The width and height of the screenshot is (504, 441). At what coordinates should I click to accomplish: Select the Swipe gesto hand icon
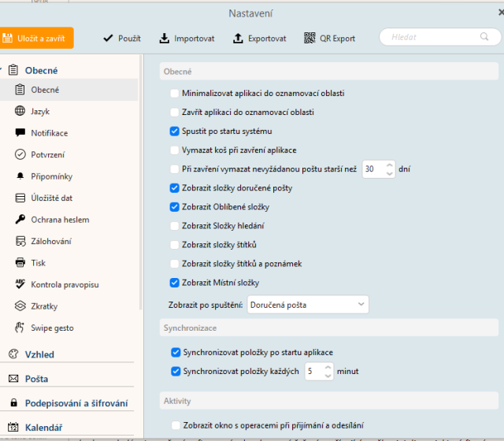(x=20, y=328)
